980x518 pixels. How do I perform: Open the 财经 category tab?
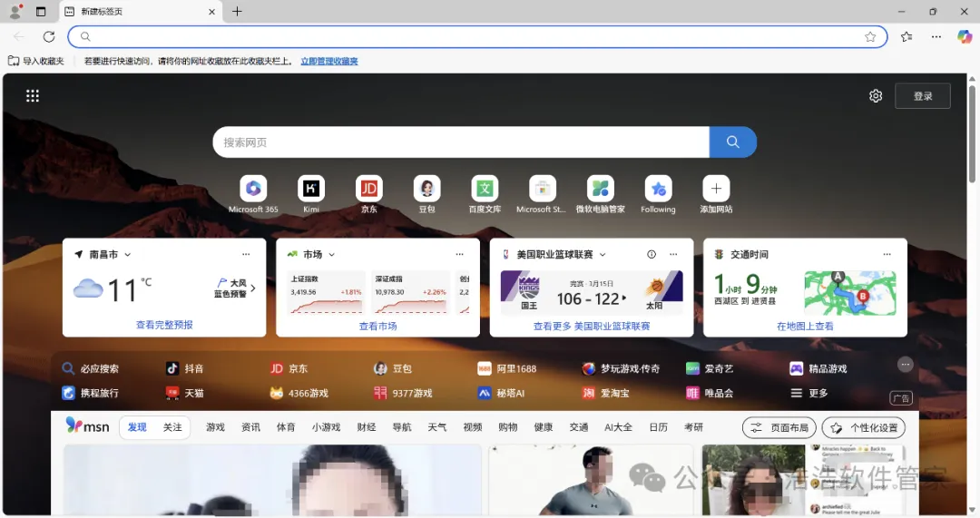click(x=367, y=427)
